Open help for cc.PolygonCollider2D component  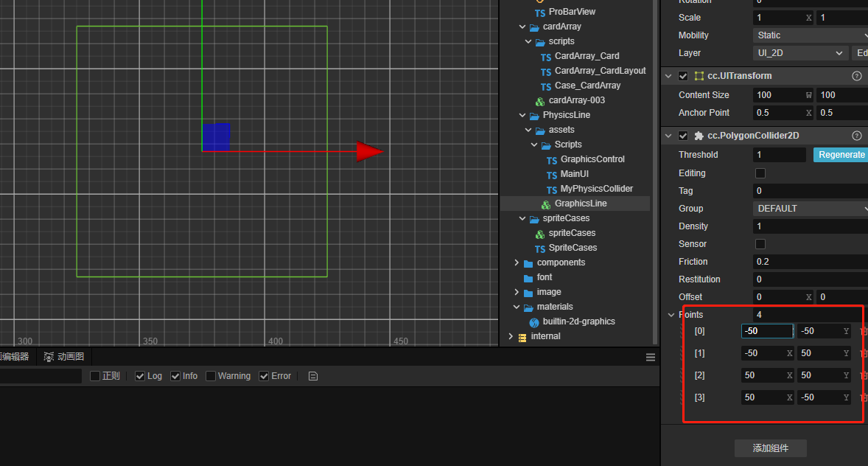tap(856, 136)
